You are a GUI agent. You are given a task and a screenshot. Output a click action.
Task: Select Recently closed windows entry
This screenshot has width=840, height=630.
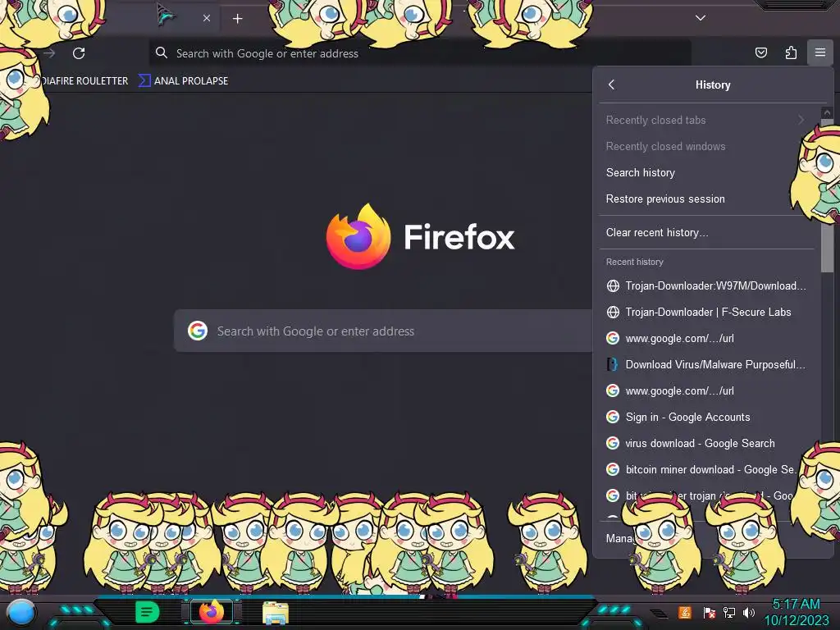point(706,146)
